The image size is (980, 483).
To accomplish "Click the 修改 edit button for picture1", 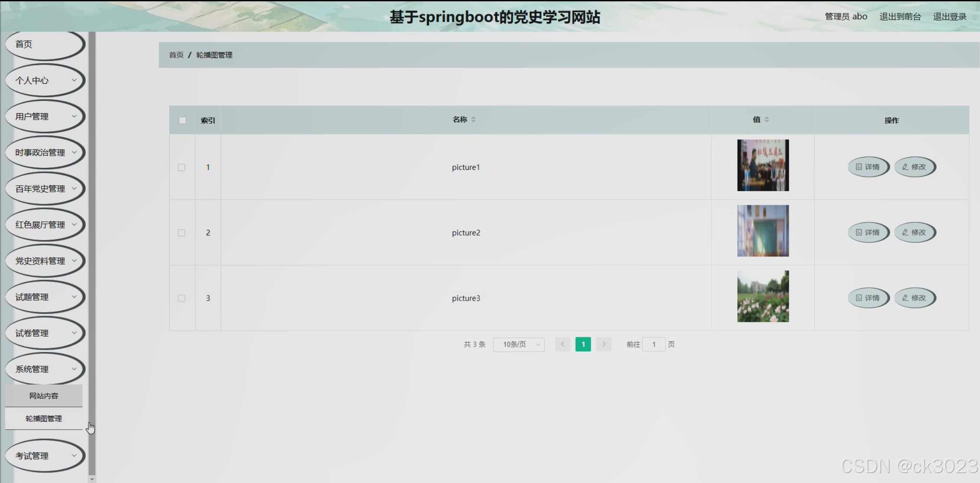I will (x=914, y=167).
